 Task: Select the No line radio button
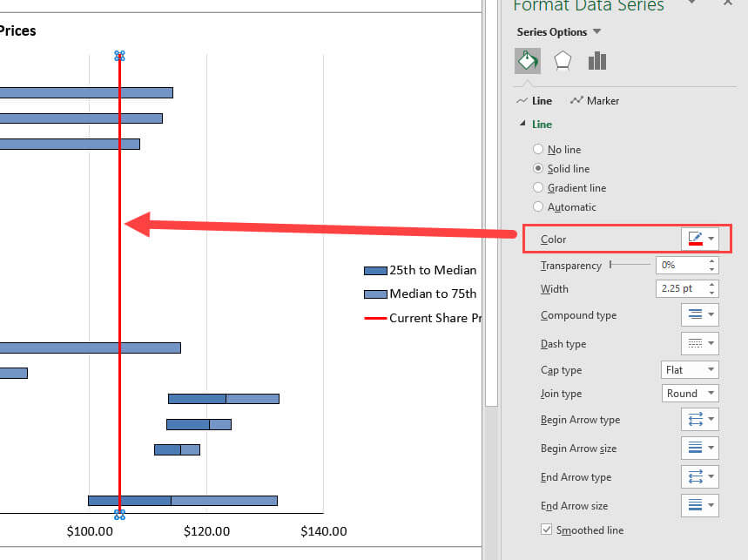point(538,149)
